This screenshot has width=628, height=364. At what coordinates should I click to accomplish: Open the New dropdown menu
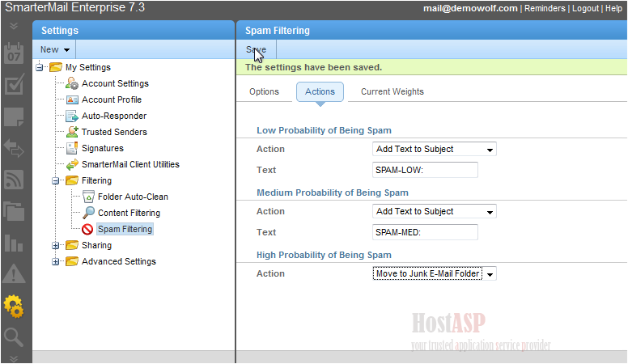[x=55, y=49]
